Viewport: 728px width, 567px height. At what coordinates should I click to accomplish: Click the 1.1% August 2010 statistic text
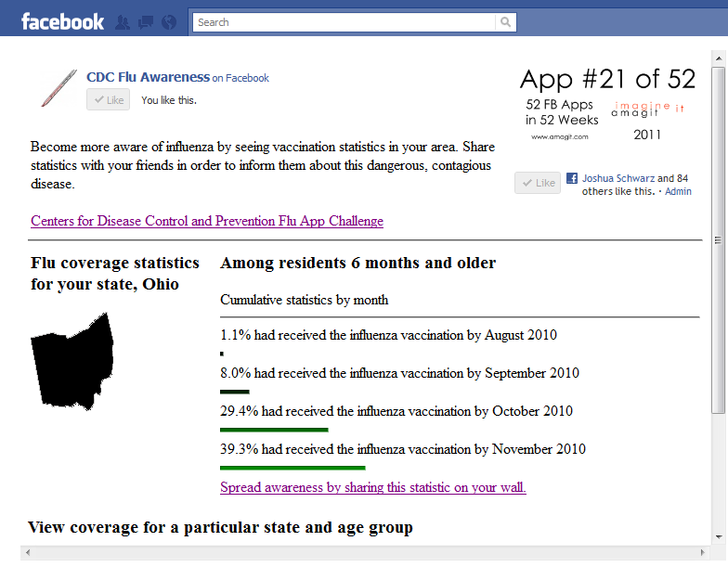[x=388, y=335]
